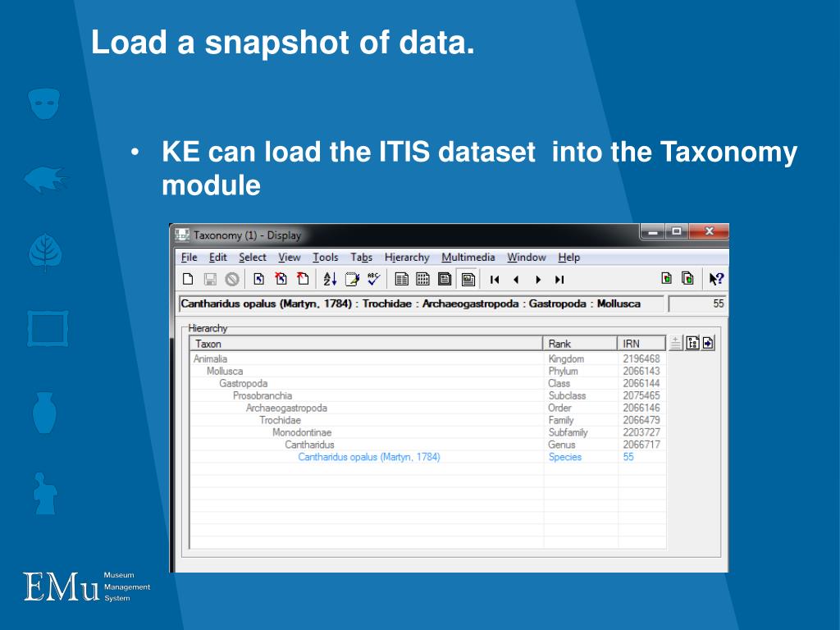Click the grid table view icon
This screenshot has width=840, height=630.
pyautogui.click(x=422, y=279)
